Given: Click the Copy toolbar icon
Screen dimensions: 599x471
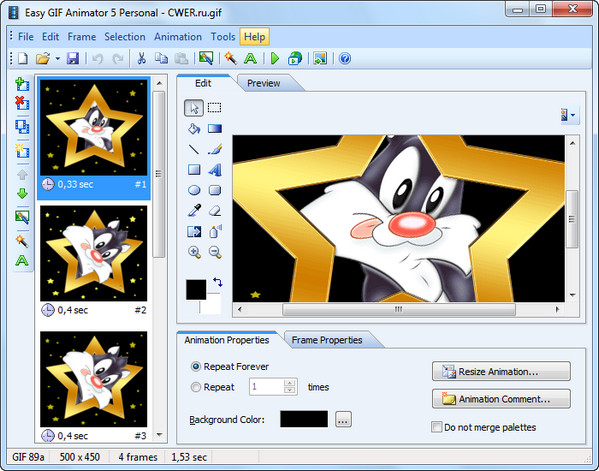Looking at the screenshot, I should pos(161,58).
